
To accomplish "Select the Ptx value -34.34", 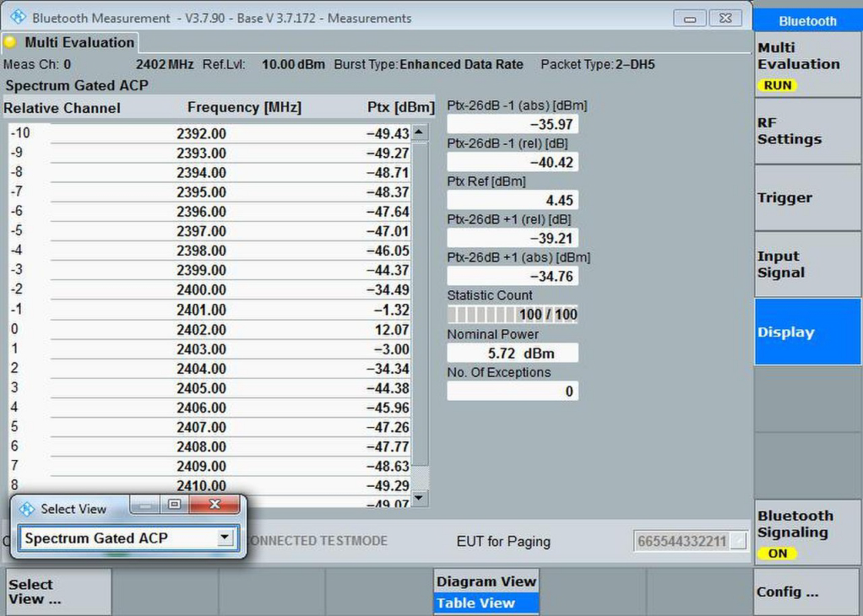I will [388, 369].
